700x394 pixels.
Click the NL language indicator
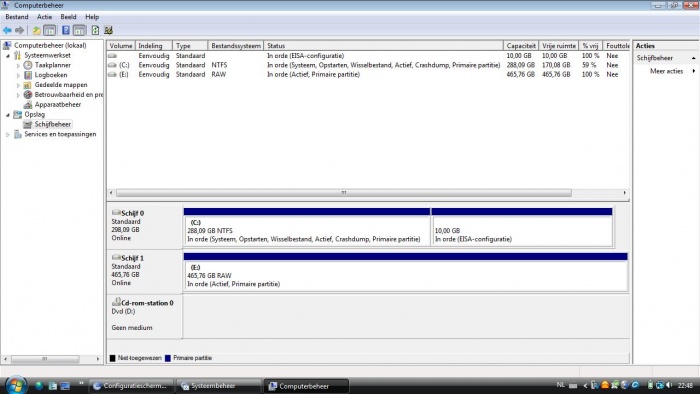(561, 385)
